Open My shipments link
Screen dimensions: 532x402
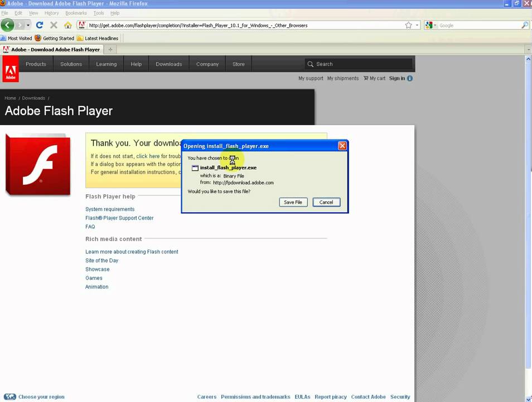[343, 78]
